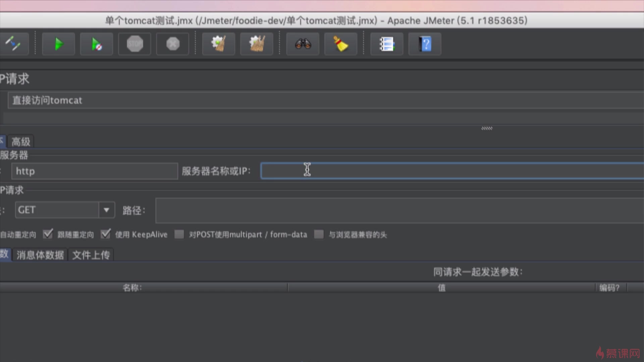Image resolution: width=644 pixels, height=362 pixels.
Task: Switch to the 文件上传 tab
Action: [x=91, y=255]
